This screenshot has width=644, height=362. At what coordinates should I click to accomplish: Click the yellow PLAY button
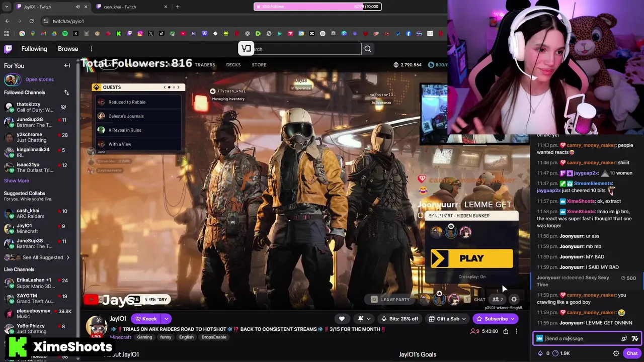pos(472,258)
